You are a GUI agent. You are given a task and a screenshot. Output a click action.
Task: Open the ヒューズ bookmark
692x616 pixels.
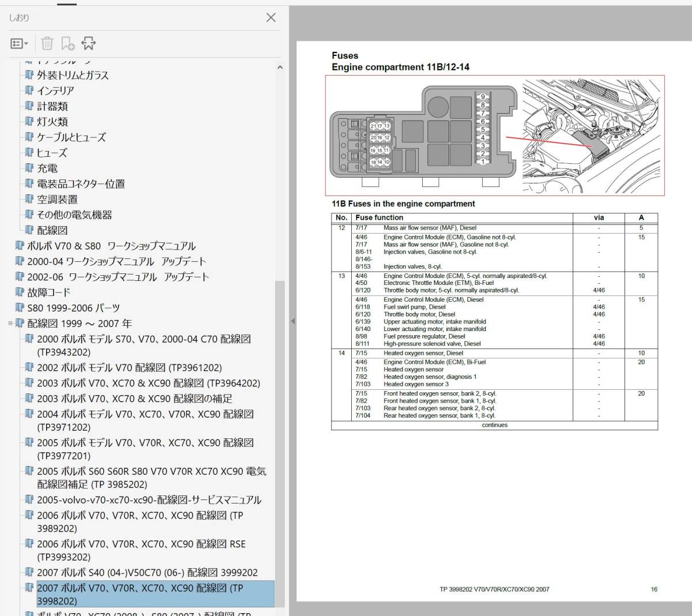point(52,153)
